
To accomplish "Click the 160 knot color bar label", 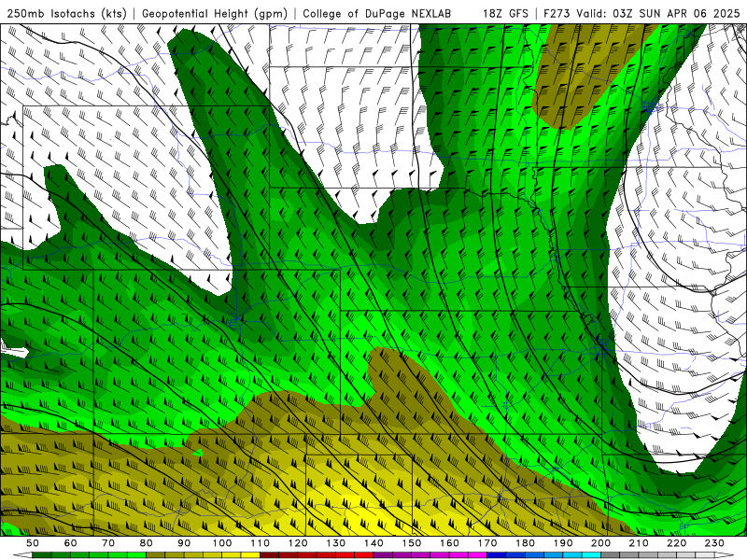I will (449, 543).
